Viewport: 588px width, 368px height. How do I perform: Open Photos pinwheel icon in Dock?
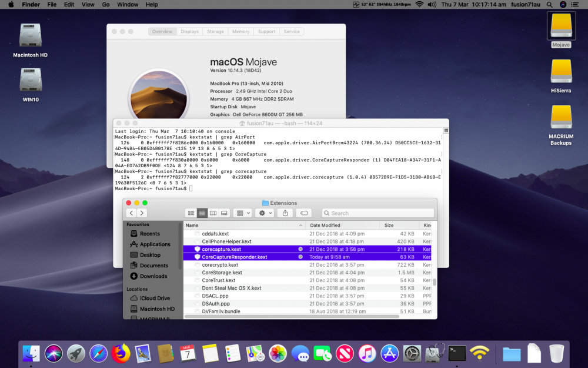pyautogui.click(x=278, y=353)
